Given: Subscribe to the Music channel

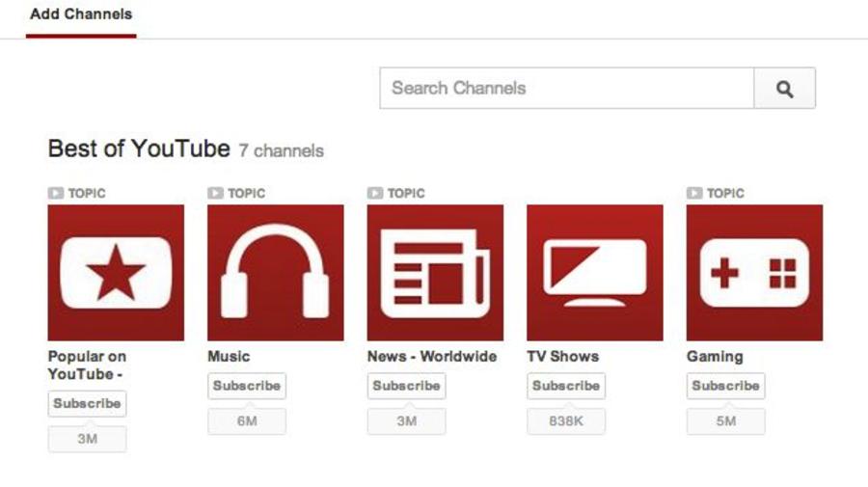Looking at the screenshot, I should click(247, 386).
